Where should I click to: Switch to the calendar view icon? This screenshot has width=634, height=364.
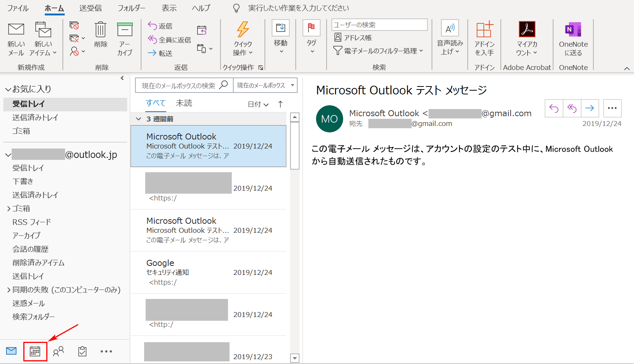point(35,352)
